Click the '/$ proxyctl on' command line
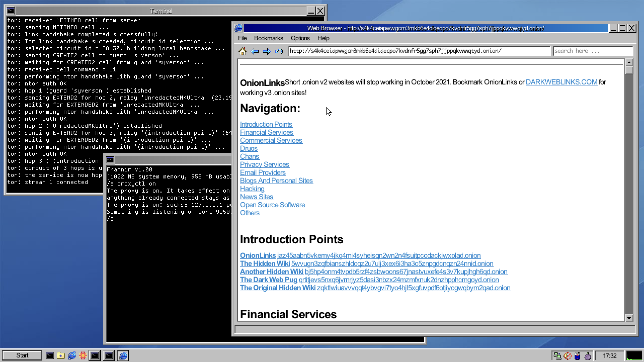Screen dimensions: 644x362 coord(131,184)
